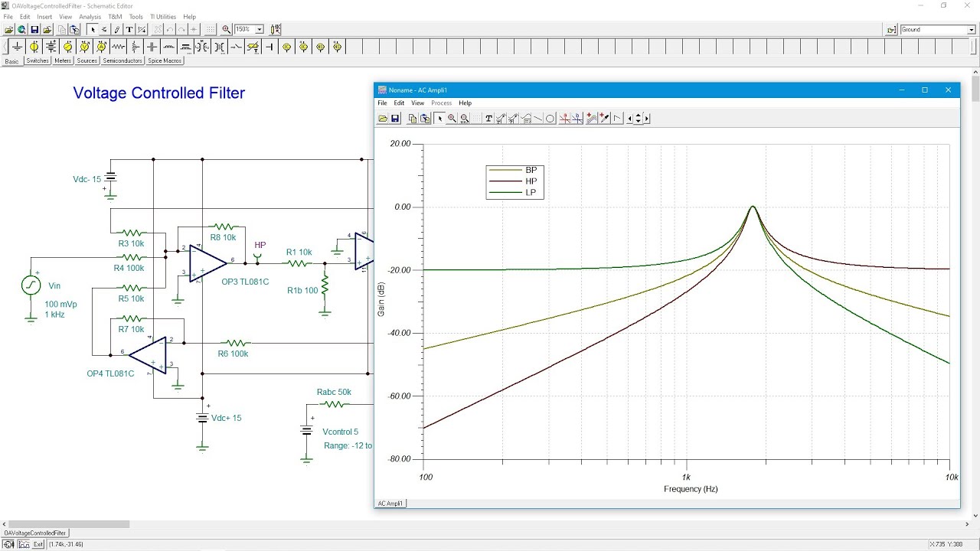980x551 pixels.
Task: Select the wire drawing pencil tool
Action: tap(117, 29)
